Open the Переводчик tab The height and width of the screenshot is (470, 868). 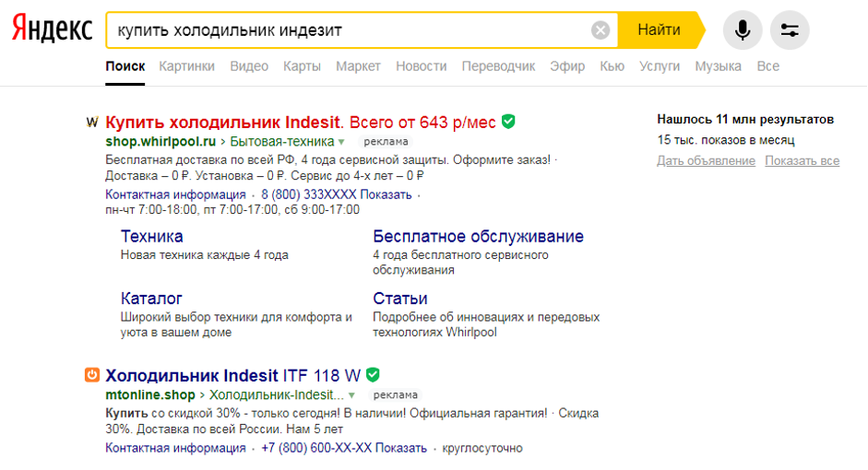tap(498, 66)
